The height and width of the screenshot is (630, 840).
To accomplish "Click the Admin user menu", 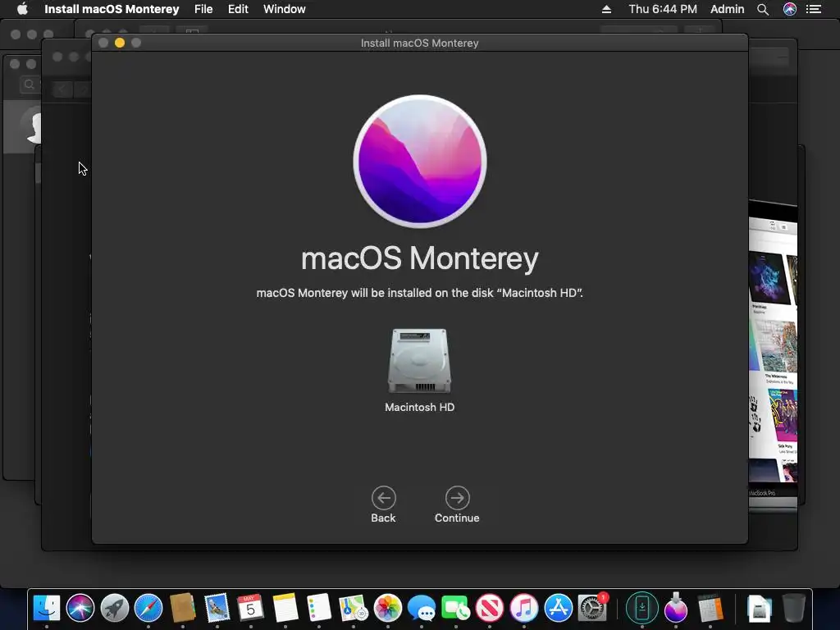I will pos(727,9).
